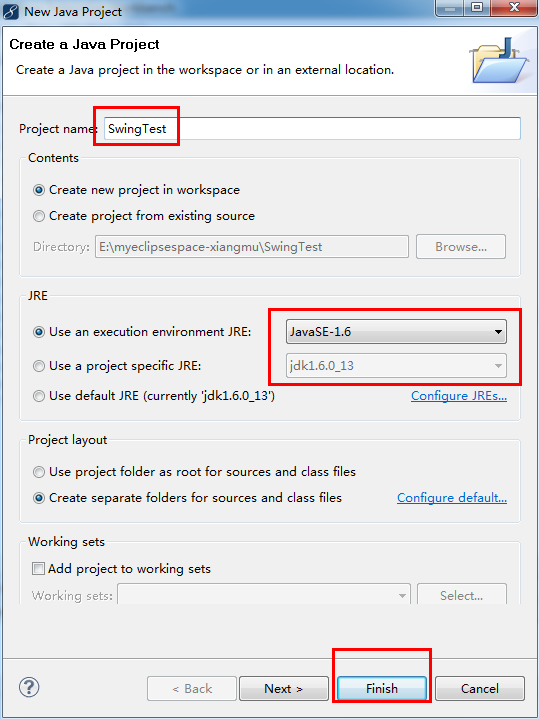
Task: Select Use project folder as root option
Action: (194, 472)
